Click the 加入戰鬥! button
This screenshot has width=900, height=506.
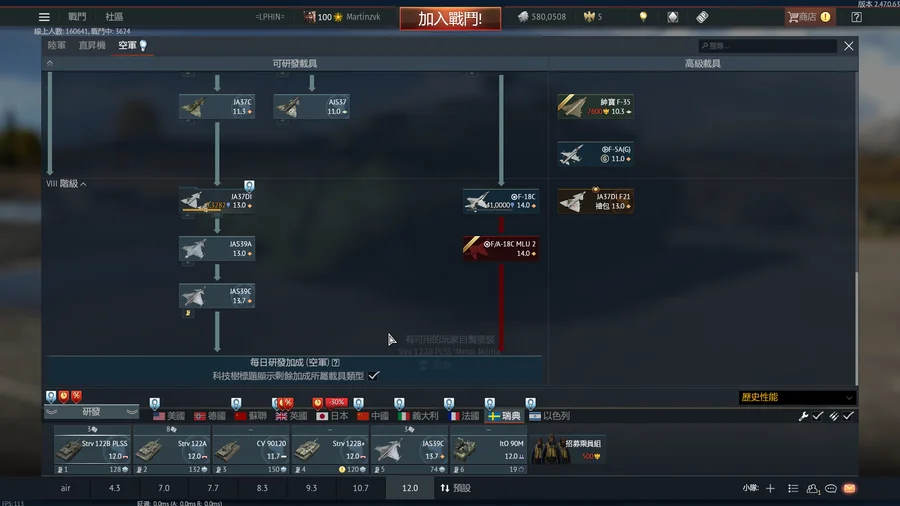[450, 19]
